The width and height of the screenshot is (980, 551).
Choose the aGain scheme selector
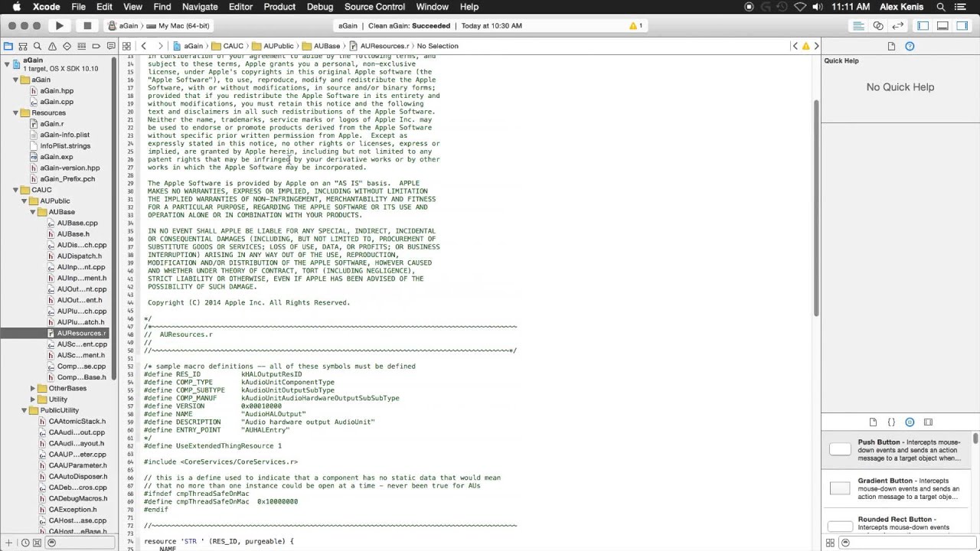tap(124, 25)
